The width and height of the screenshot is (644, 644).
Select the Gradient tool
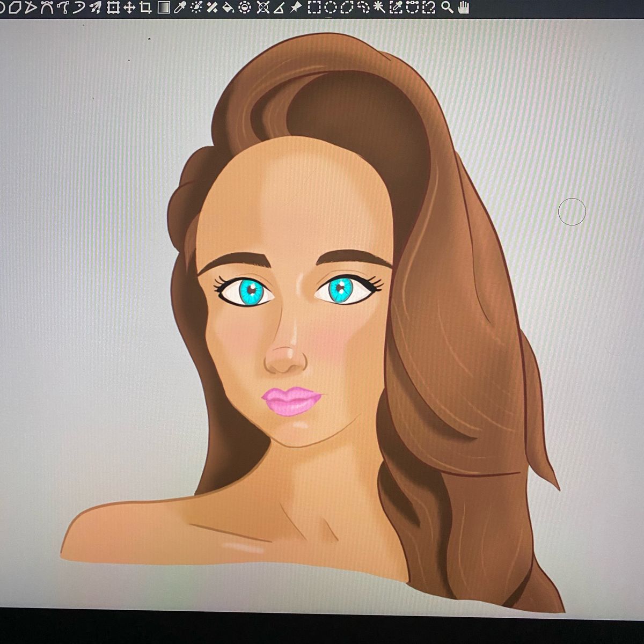[164, 8]
